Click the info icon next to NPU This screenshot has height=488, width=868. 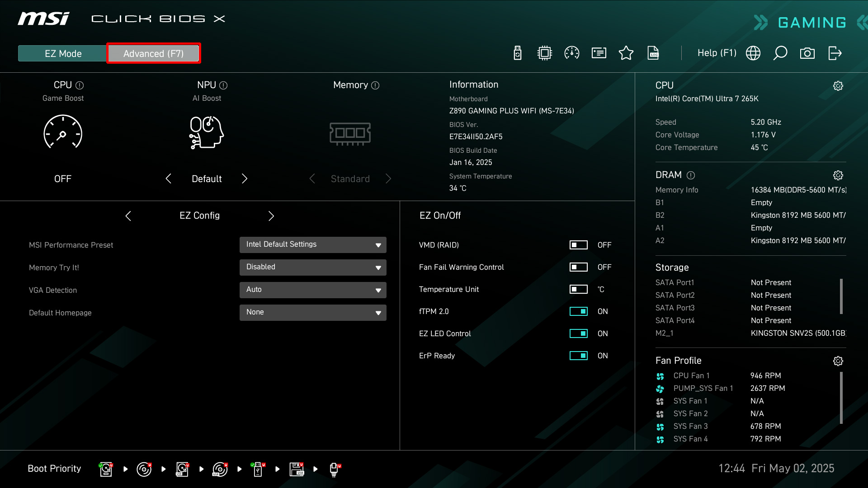[x=223, y=85]
